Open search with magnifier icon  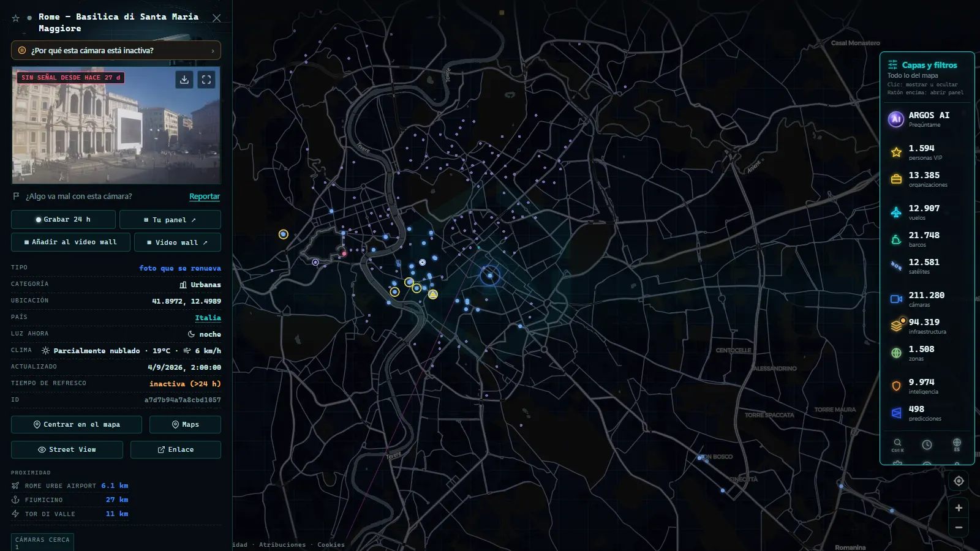click(897, 444)
